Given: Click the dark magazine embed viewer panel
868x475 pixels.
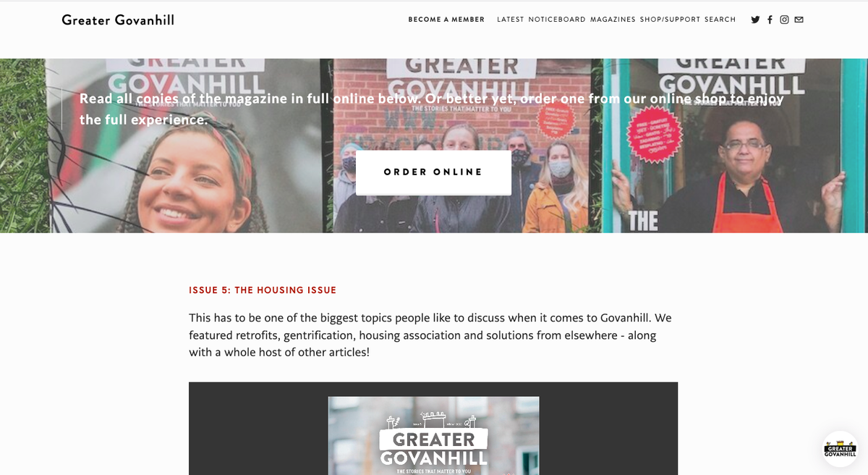Looking at the screenshot, I should tap(433, 428).
